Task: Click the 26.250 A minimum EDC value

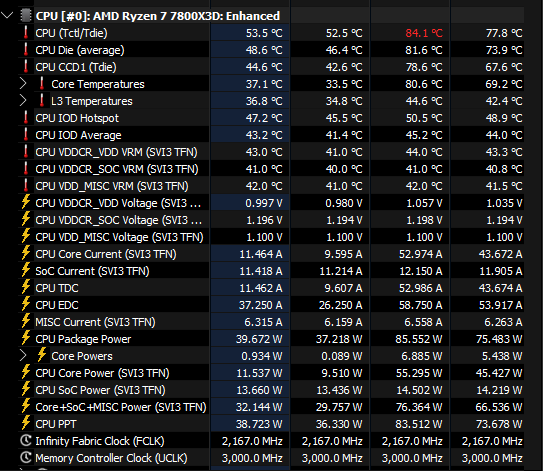Action: click(340, 305)
